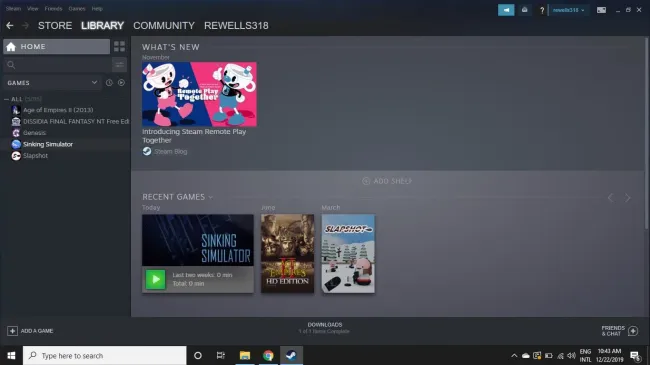Viewport: 650px width, 365px height.
Task: Open the battery tray icon
Action: click(x=549, y=355)
